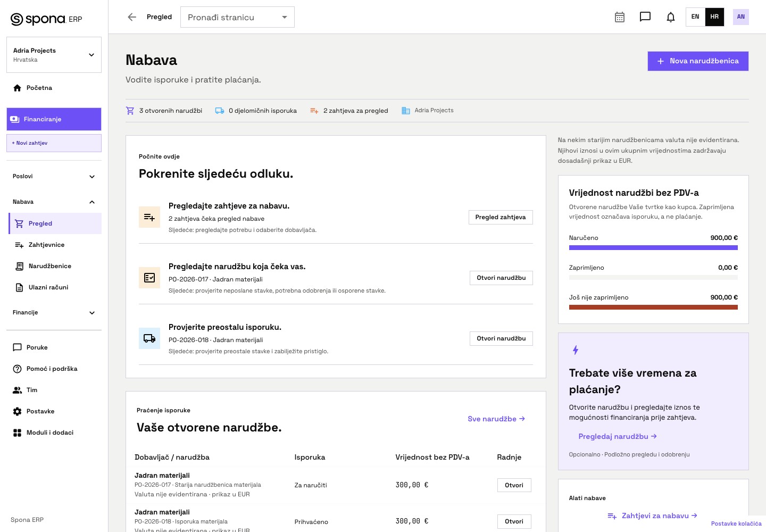Open the Adria Projects company selector

[54, 55]
